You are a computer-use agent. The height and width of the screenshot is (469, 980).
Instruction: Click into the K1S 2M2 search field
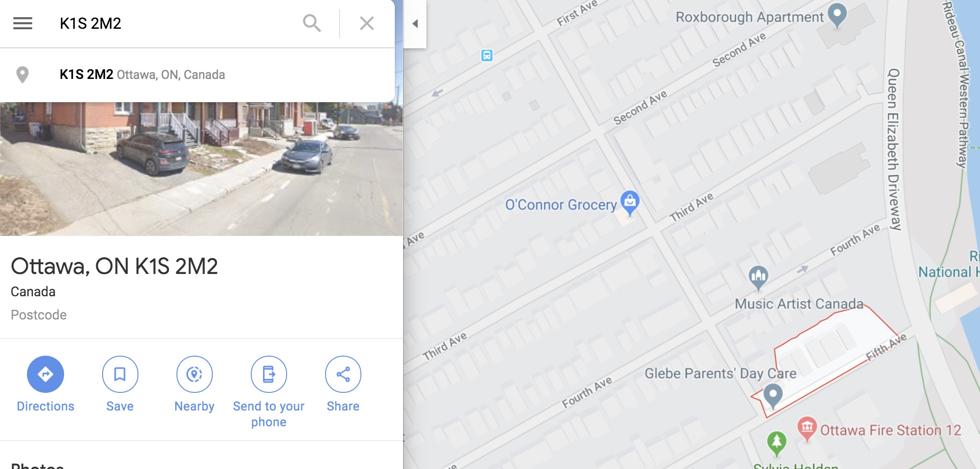tap(176, 23)
